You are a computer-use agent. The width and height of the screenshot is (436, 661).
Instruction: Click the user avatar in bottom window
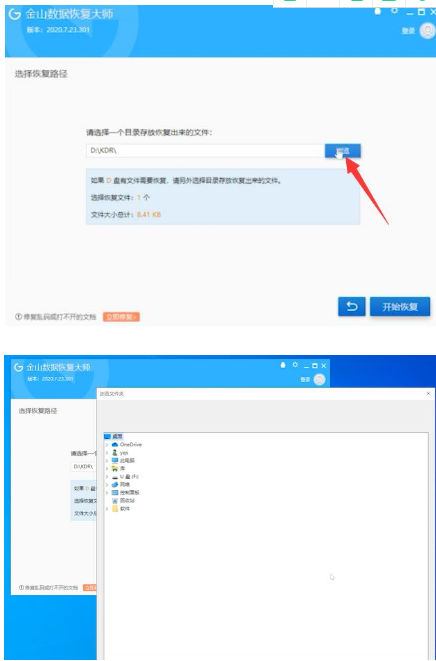coord(319,379)
